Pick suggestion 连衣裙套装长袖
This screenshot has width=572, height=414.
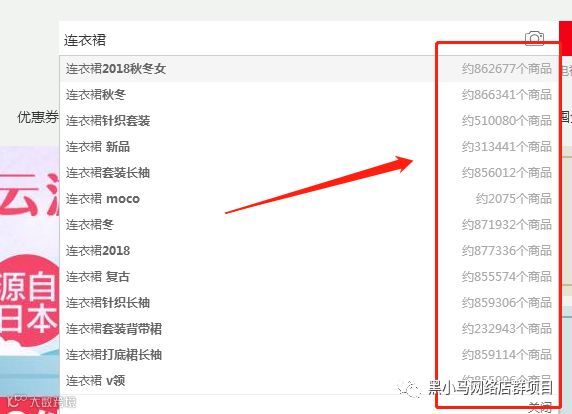(x=309, y=173)
